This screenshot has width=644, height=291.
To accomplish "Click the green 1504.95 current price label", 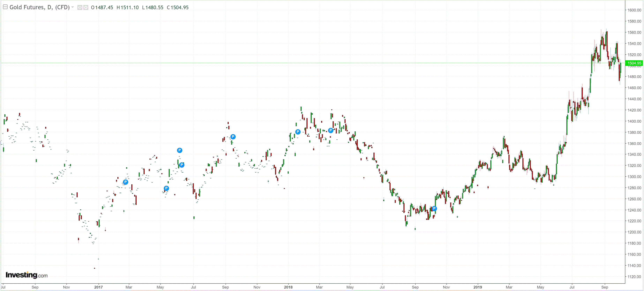I will 634,63.
